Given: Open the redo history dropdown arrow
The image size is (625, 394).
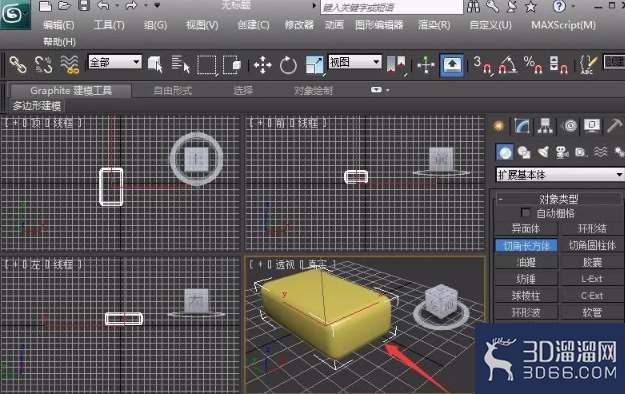Looking at the screenshot, I should point(145,6).
